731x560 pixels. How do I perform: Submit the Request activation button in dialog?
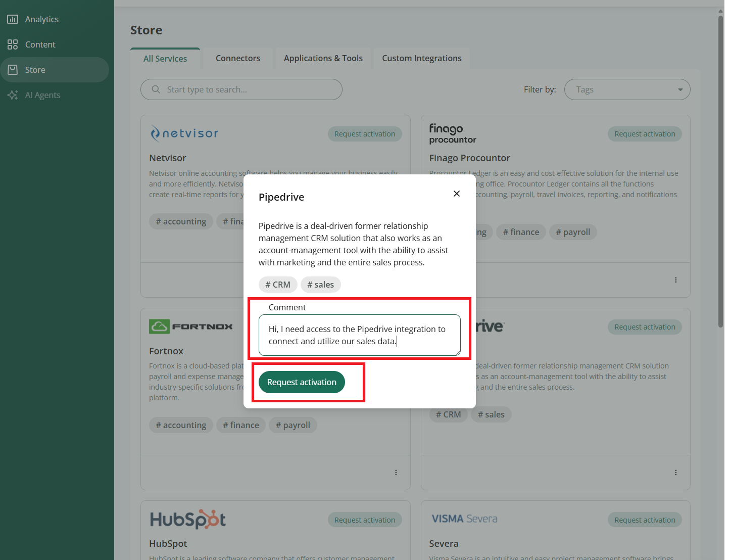click(302, 382)
